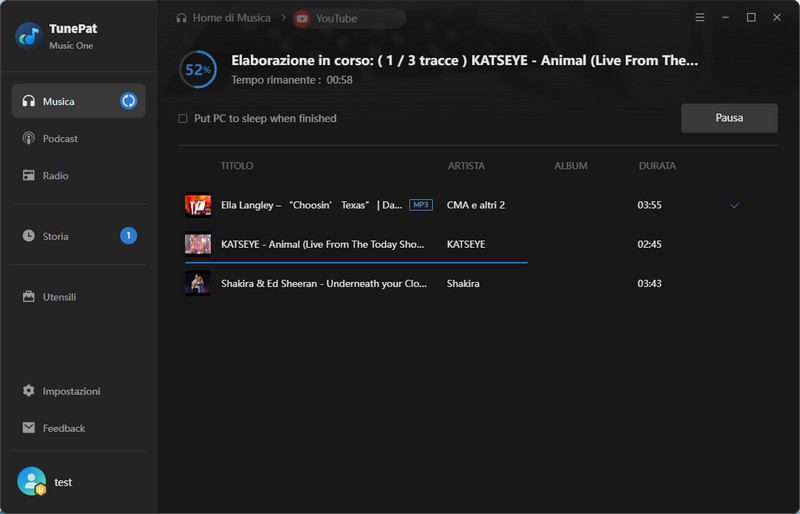The width and height of the screenshot is (800, 514).
Task: Click the converting spinner badge on Musica
Action: tap(128, 101)
